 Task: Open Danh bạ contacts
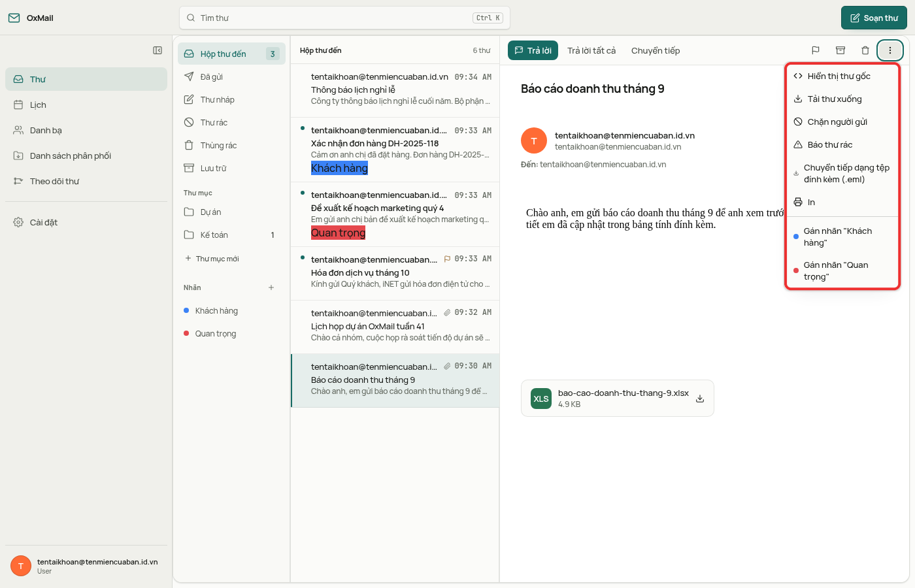coord(86,130)
